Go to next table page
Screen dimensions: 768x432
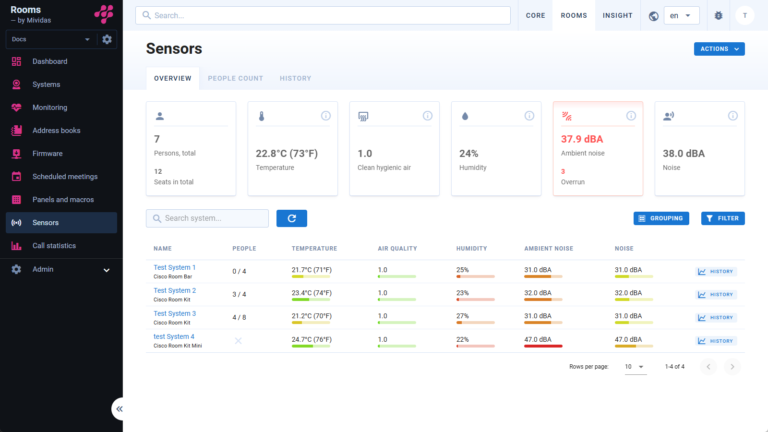[x=732, y=367]
